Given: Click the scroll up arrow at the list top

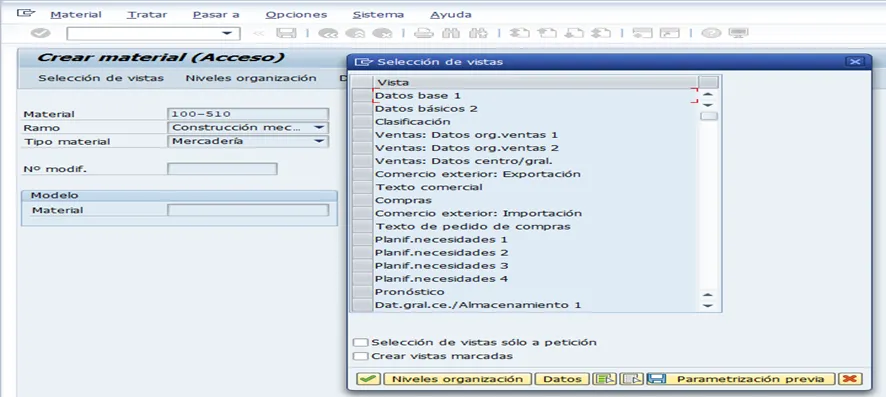Looking at the screenshot, I should [708, 94].
